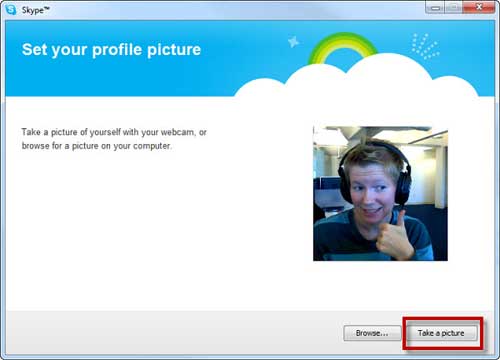
Task: Maximize the Skype window
Action: [454, 7]
